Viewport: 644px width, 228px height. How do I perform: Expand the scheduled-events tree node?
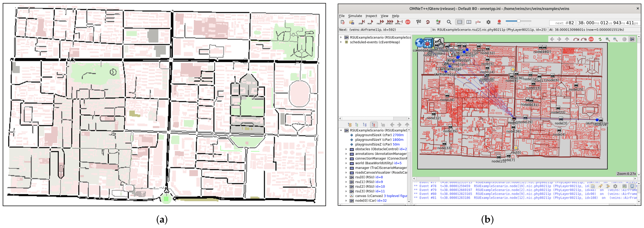click(341, 42)
